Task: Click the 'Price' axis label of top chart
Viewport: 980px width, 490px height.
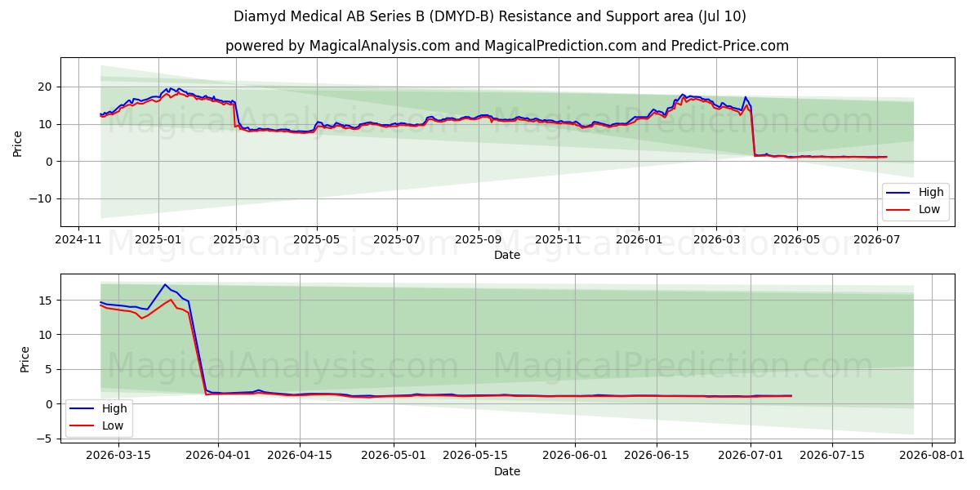Action: 18,143
